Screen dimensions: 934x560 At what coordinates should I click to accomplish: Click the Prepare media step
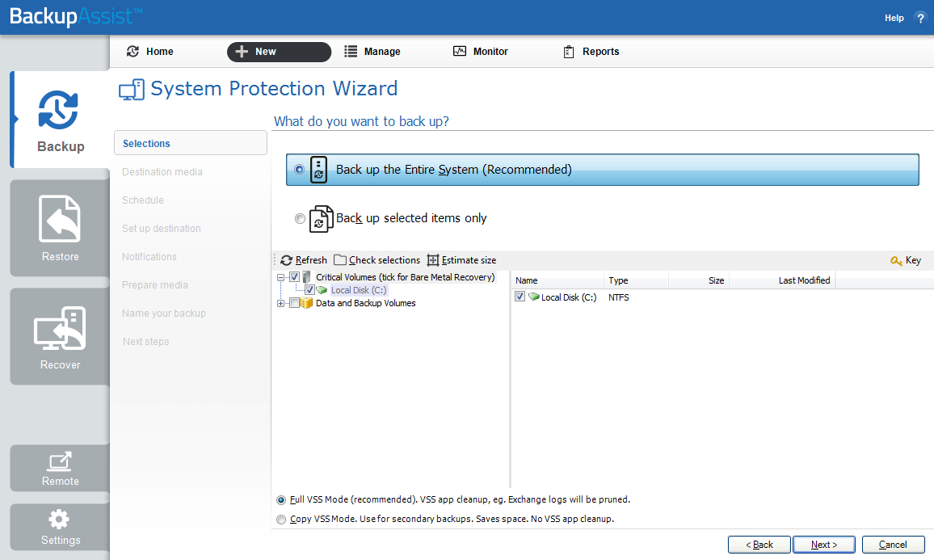coord(155,284)
